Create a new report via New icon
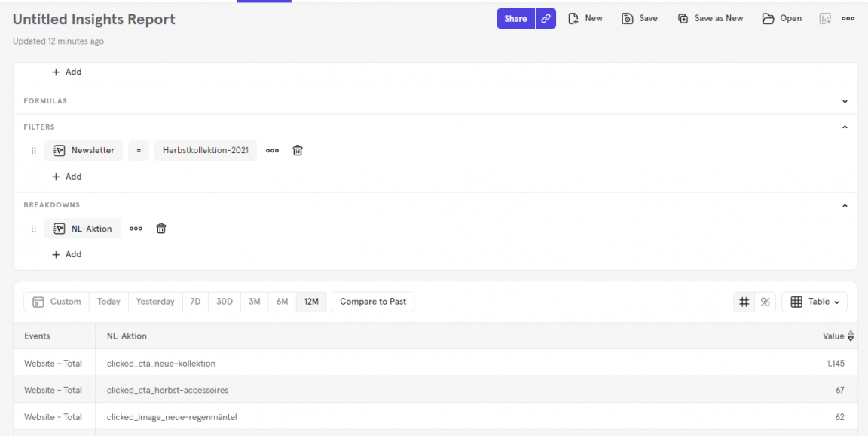 point(585,18)
